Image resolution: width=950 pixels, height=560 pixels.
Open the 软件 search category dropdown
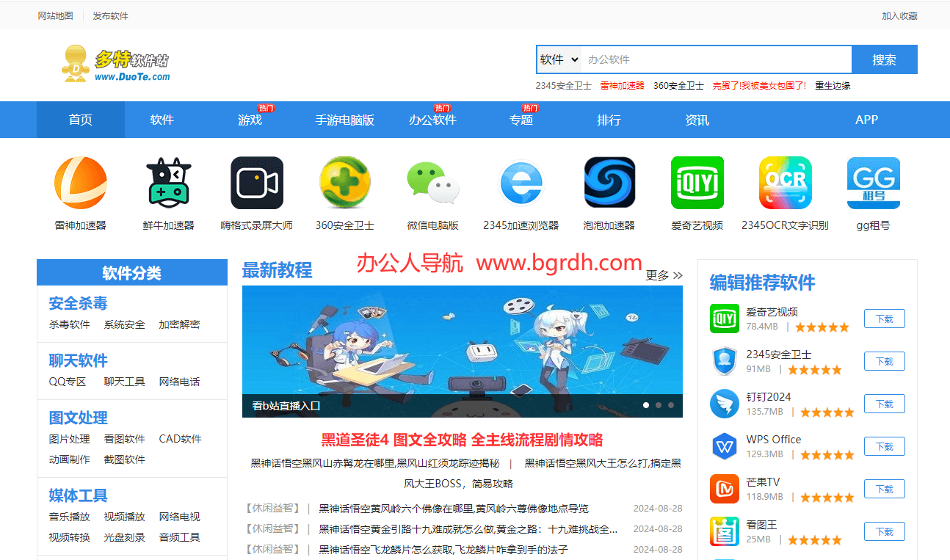click(x=558, y=59)
